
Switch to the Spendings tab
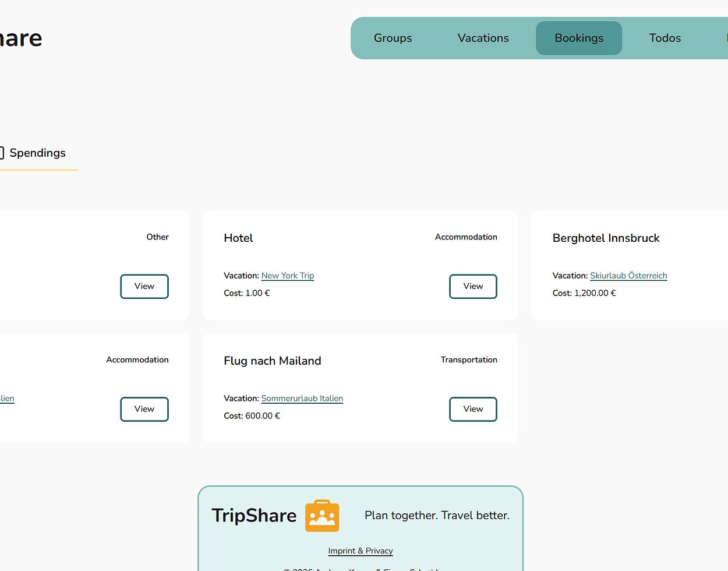(37, 153)
